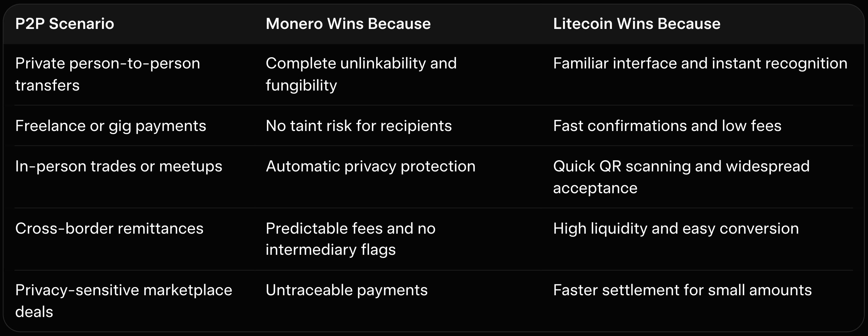Click the word deals in last row
868x336 pixels.
point(34,312)
